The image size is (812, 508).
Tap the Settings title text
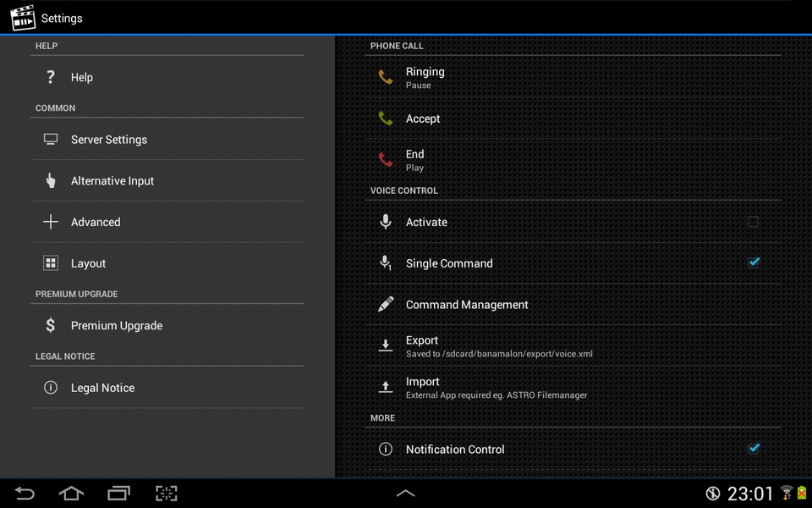point(62,18)
